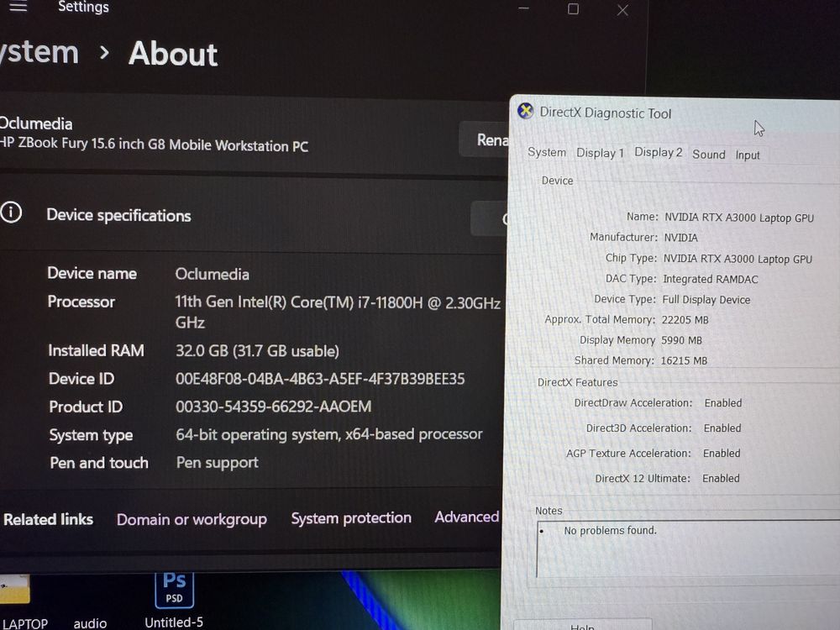Click the Device specifications info icon
The image size is (840, 630).
click(11, 213)
